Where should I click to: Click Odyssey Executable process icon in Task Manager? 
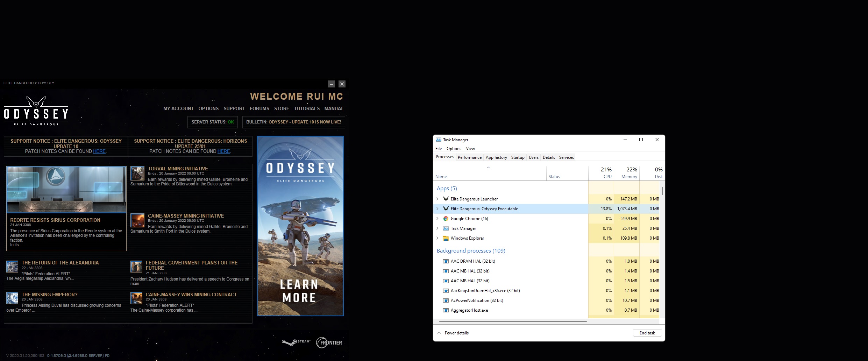pos(446,209)
